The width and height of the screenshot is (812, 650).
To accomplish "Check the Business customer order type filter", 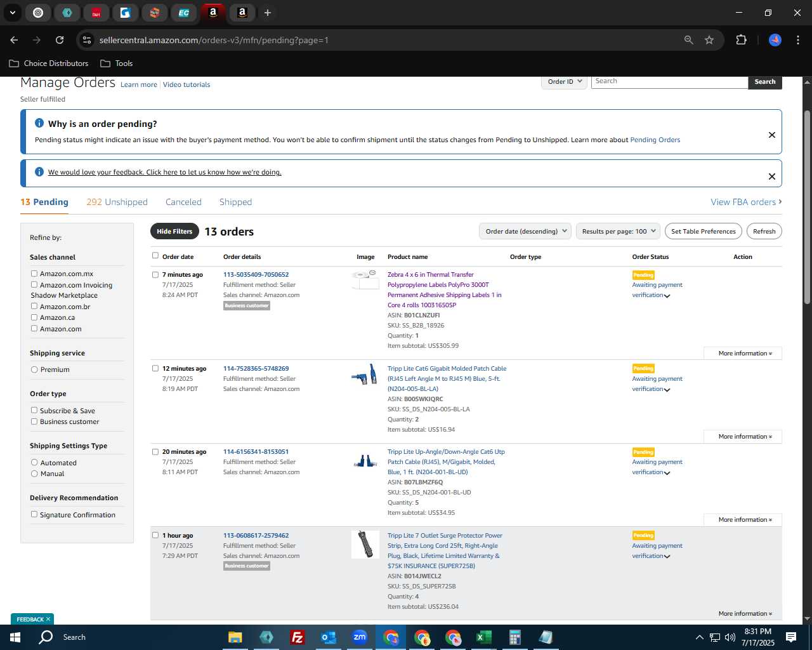I will [x=34, y=421].
